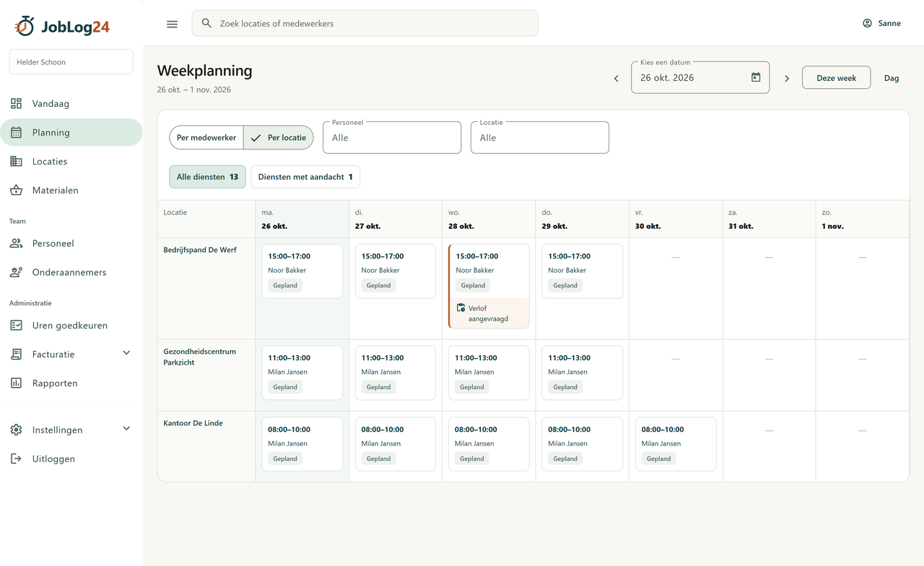
Task: Click the Onderaannemers icon
Action: tap(16, 272)
